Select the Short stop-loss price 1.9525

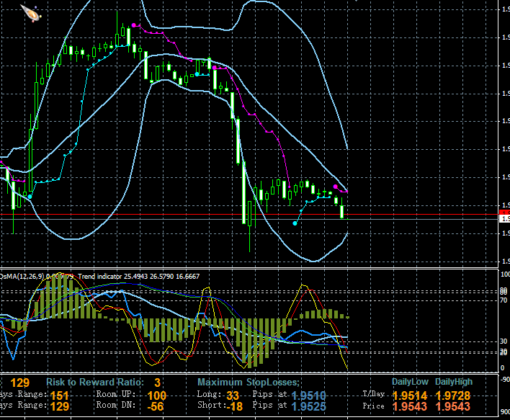click(310, 407)
